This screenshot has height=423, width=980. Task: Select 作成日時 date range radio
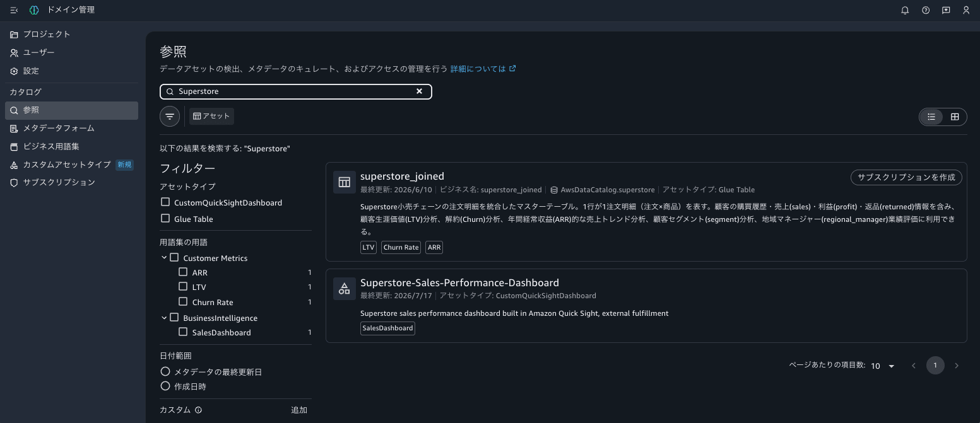pyautogui.click(x=165, y=386)
